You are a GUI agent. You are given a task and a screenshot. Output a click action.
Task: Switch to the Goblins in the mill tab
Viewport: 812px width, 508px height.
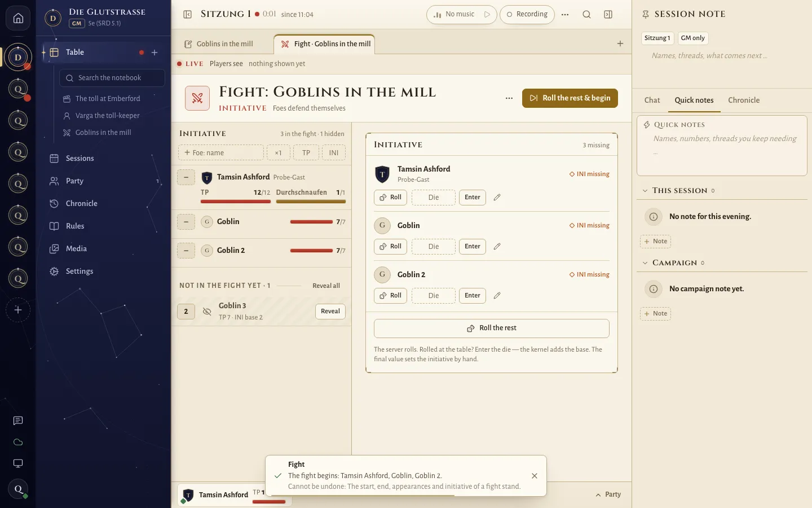[219, 44]
